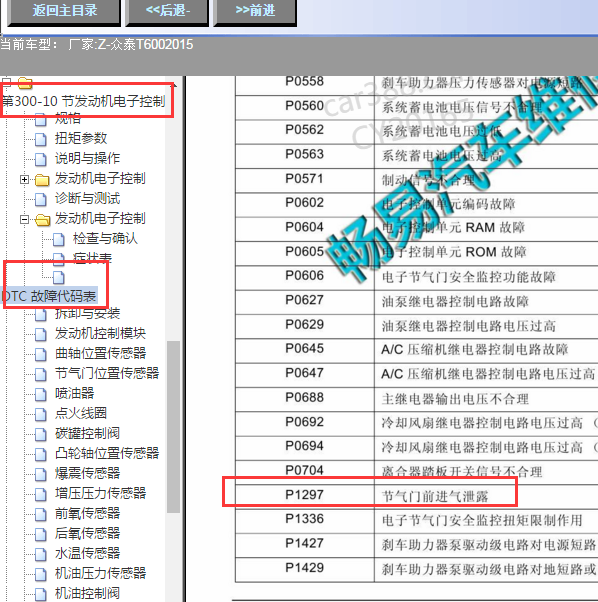Screen dimensions: 598x602
Task: Click the P1336 code cell
Action: coord(304,519)
